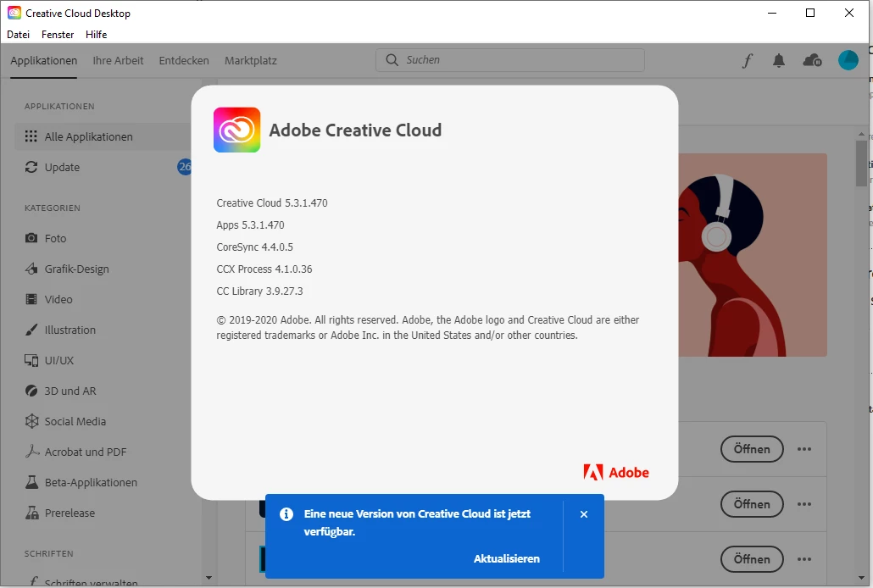Click the sidebar scroll-down arrow
873x588 pixels.
click(x=209, y=578)
